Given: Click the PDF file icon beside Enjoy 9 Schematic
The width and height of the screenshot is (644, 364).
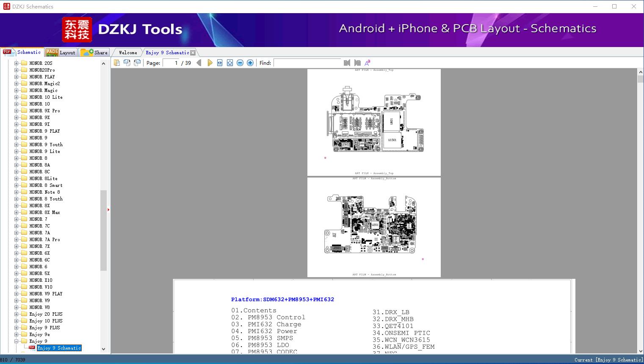Looking at the screenshot, I should tap(32, 348).
